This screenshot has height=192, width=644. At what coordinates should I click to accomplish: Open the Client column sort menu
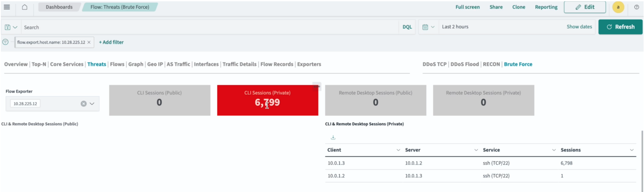pyautogui.click(x=398, y=150)
